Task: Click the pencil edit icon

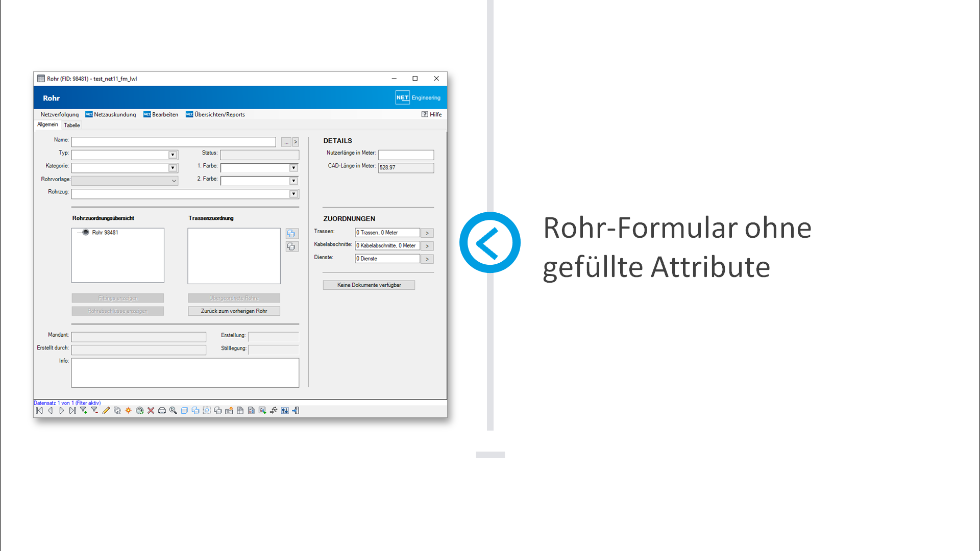Action: (106, 411)
